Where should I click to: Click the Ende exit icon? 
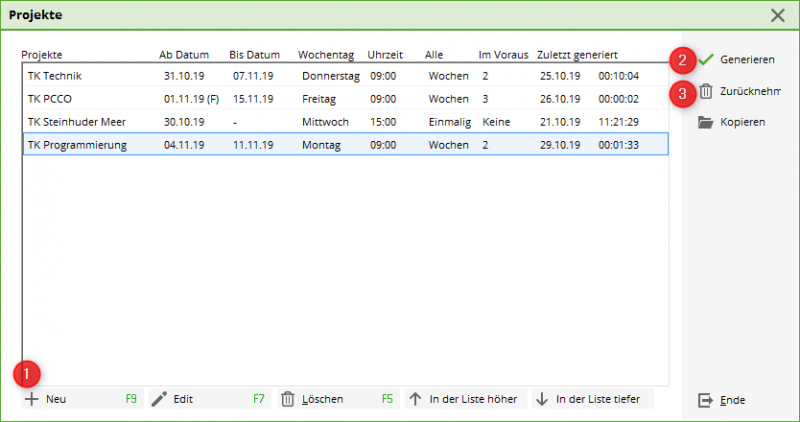[x=705, y=400]
